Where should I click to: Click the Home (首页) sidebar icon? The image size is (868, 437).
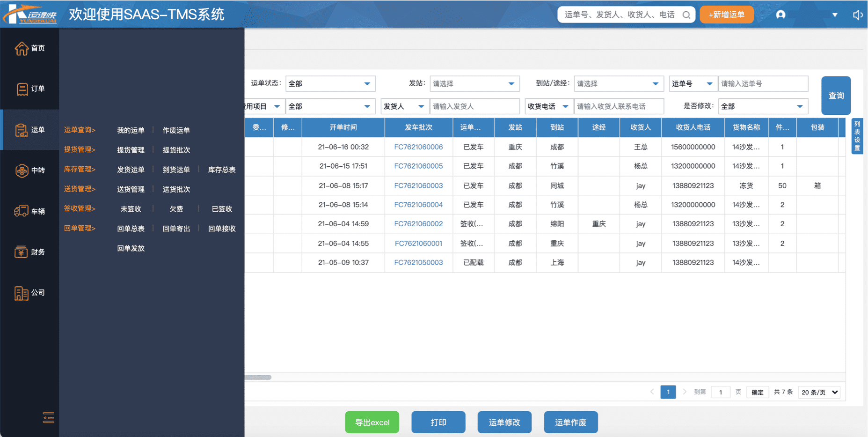click(x=22, y=48)
